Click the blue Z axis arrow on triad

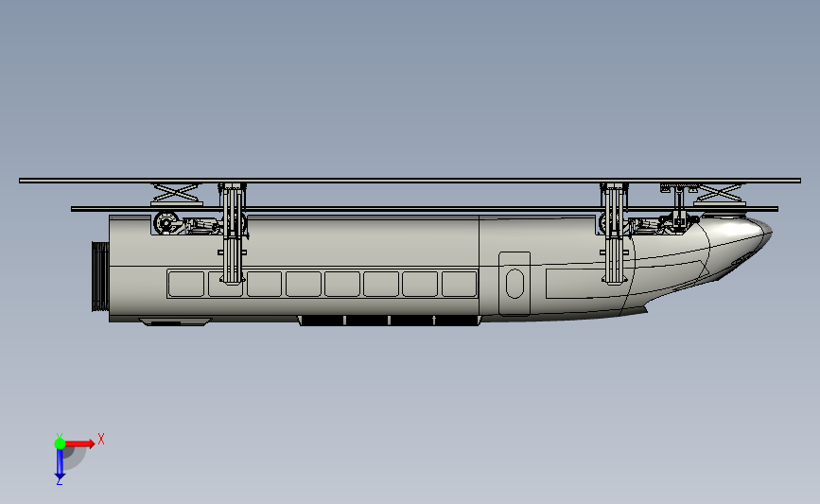tap(60, 464)
